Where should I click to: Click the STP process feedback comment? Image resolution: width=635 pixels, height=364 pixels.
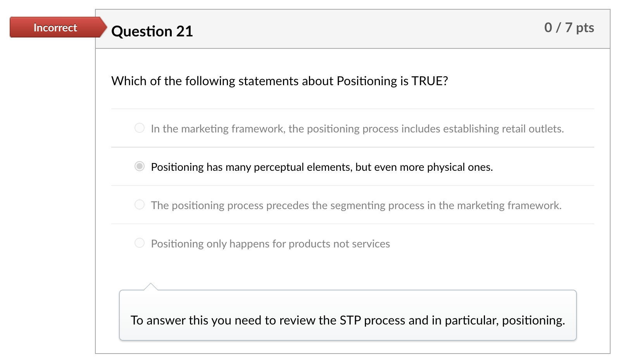(347, 320)
